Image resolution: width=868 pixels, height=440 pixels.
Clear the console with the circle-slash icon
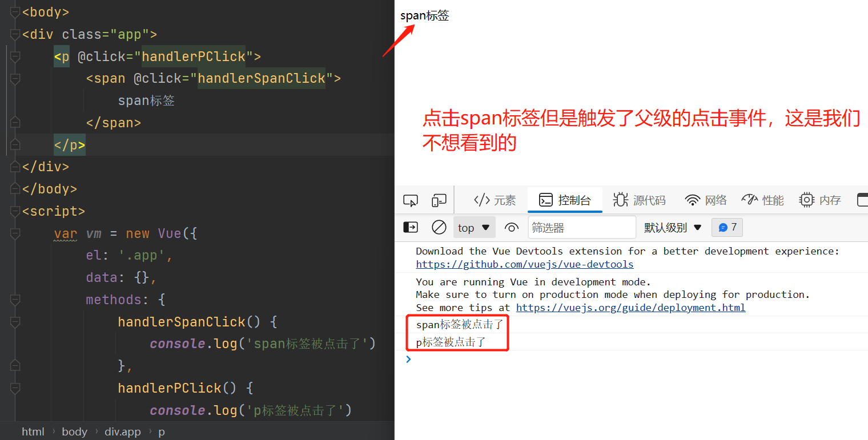coord(439,227)
